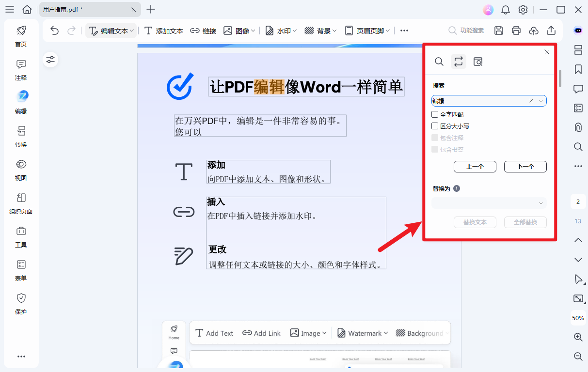
Task: Click the 50% zoom level indicator
Action: click(578, 318)
